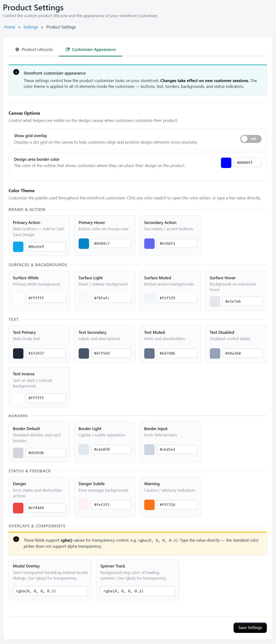Edit the design border hex field #0000ff
276x644 pixels.
248,162
